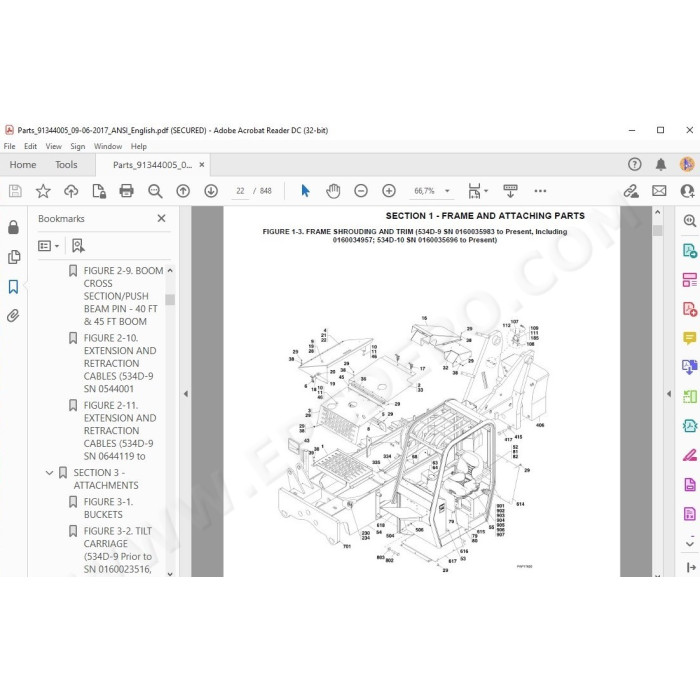This screenshot has width=700, height=700.
Task: Open the protect document icon
Action: pyautogui.click(x=99, y=191)
